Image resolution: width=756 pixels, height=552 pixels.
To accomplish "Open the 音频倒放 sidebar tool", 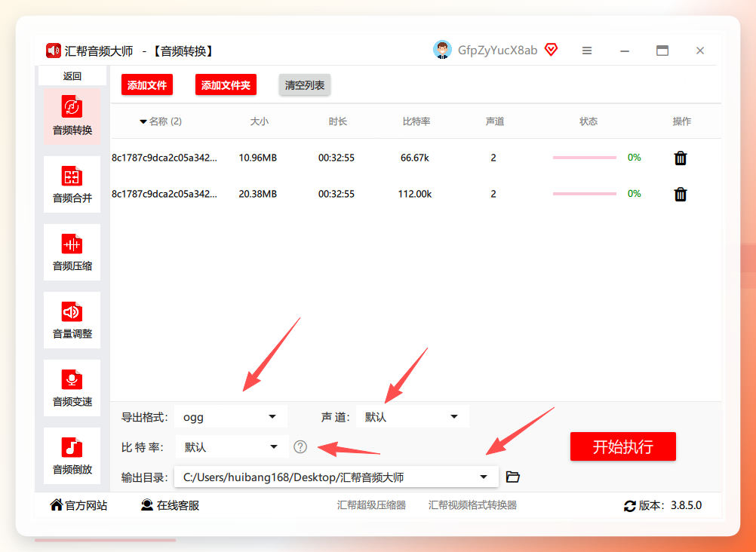I will click(72, 456).
